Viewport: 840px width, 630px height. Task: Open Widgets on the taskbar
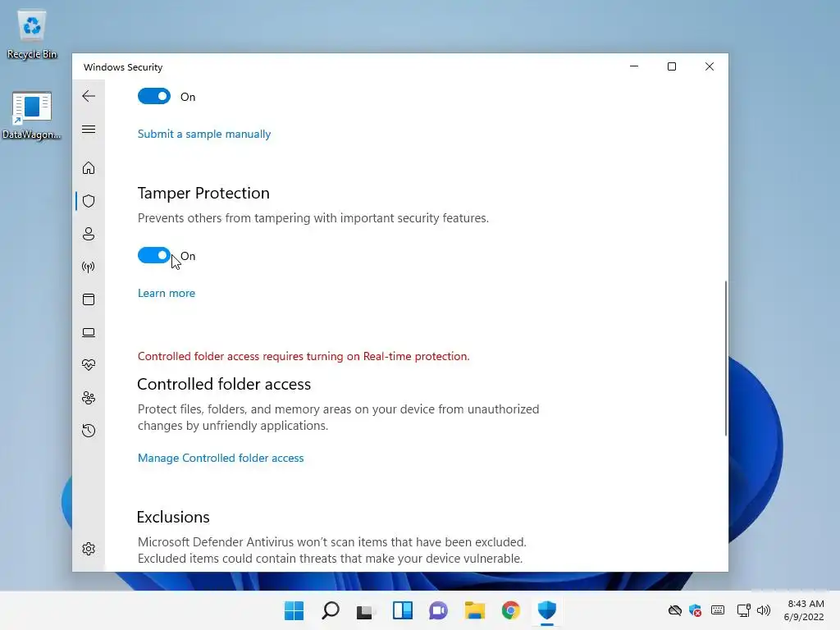click(x=402, y=610)
